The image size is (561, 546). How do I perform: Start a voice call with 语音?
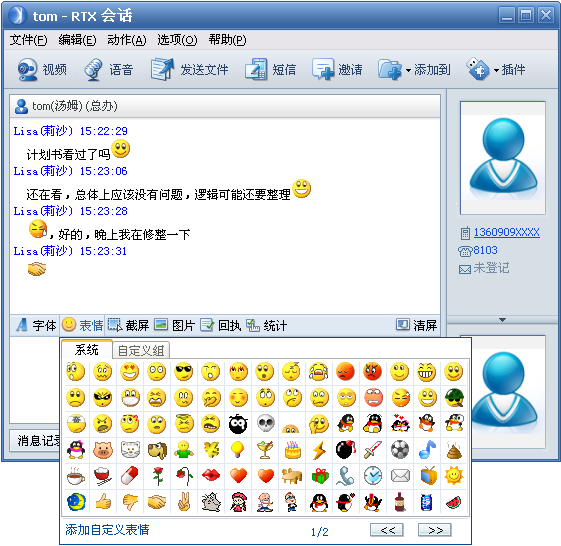(109, 69)
